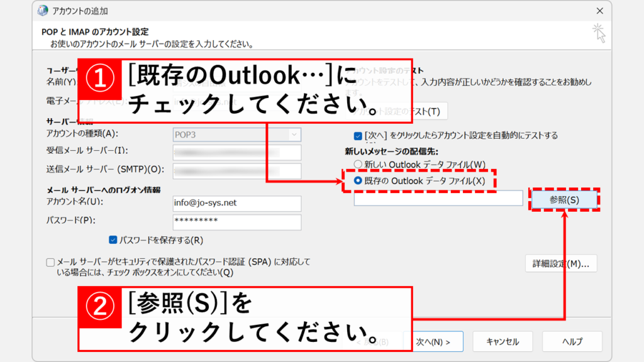
Task: Select 新しい Outlook データ ファイル radio button
Action: 358,164
